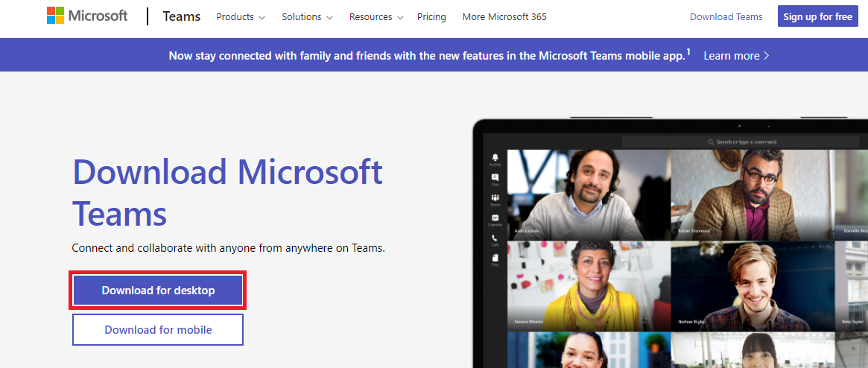Click the Activity bell icon in Teams sidebar

click(x=495, y=160)
